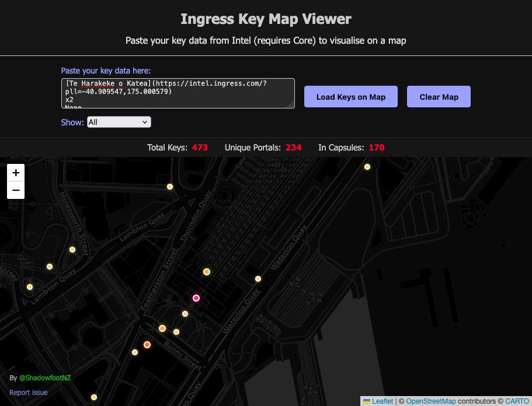Click the Ingress Key Map Viewer heading
Image resolution: width=532 pixels, height=406 pixels.
pos(266,19)
